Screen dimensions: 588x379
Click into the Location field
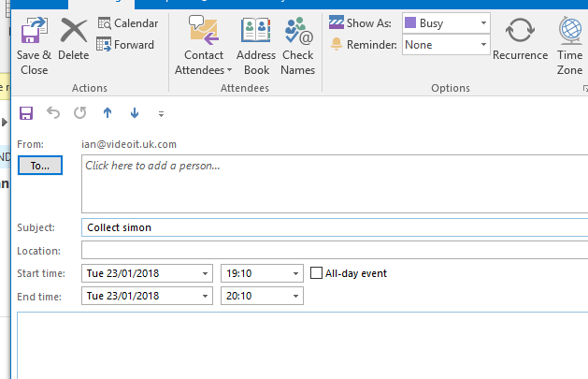[333, 251]
